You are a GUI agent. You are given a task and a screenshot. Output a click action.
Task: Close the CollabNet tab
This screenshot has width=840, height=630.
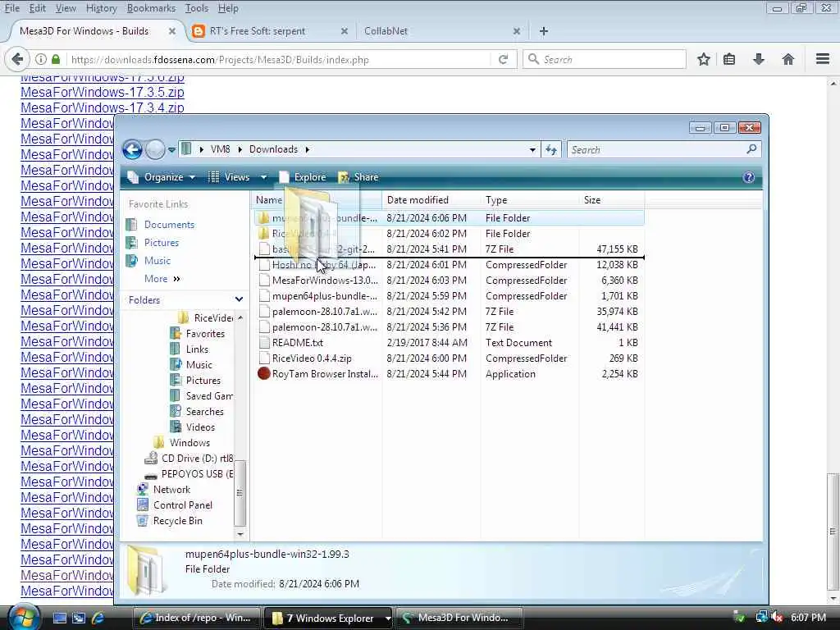pyautogui.click(x=517, y=31)
